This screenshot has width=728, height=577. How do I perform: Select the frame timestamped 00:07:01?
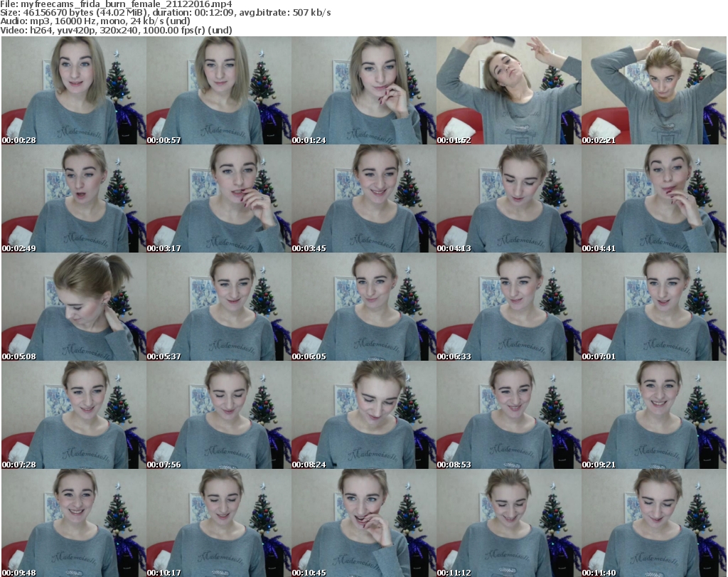click(x=653, y=307)
